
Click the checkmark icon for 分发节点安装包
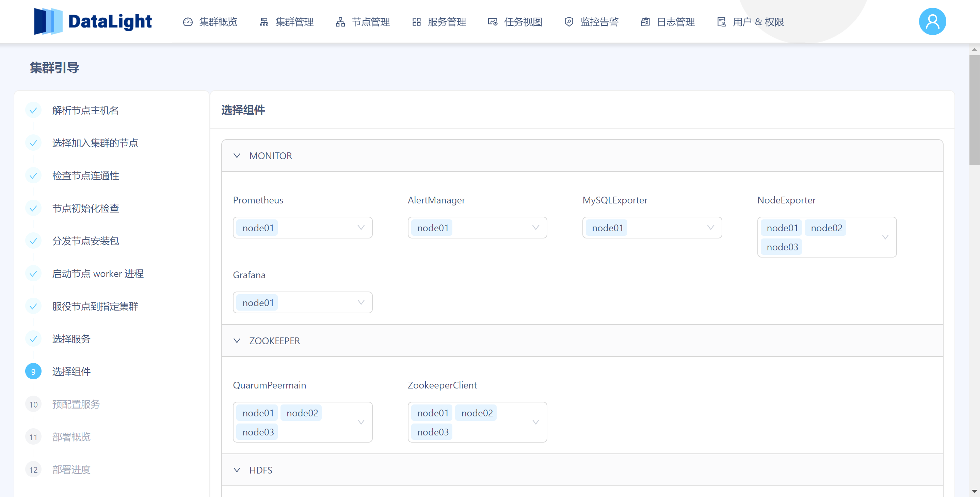pyautogui.click(x=33, y=241)
